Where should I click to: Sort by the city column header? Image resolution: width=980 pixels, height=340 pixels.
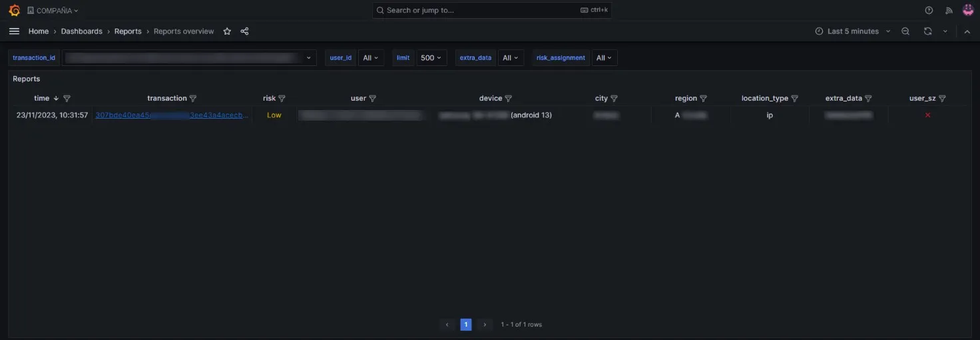coord(601,98)
